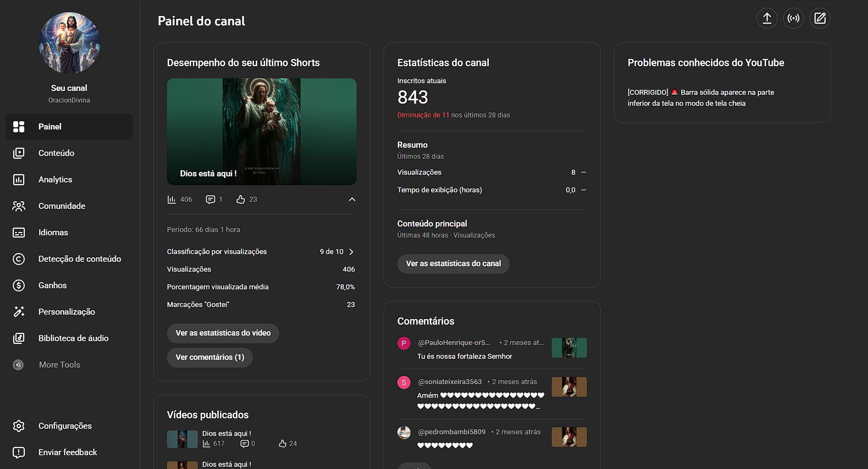
Task: Click the upload videos icon
Action: point(767,18)
